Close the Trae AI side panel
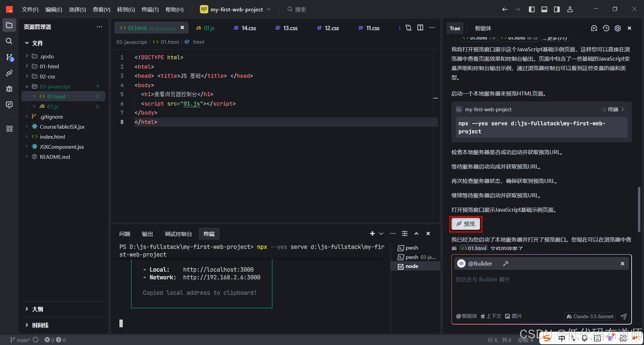This screenshot has height=345, width=644. pyautogui.click(x=630, y=28)
